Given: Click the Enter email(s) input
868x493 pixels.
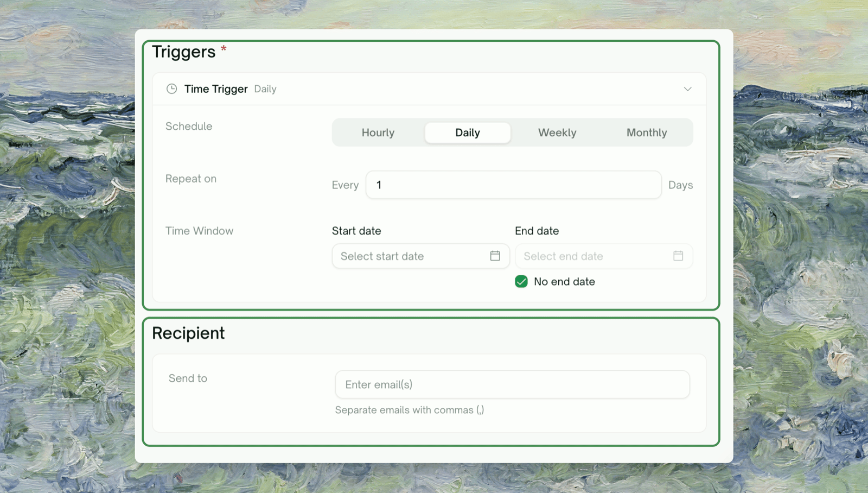Looking at the screenshot, I should (x=512, y=384).
